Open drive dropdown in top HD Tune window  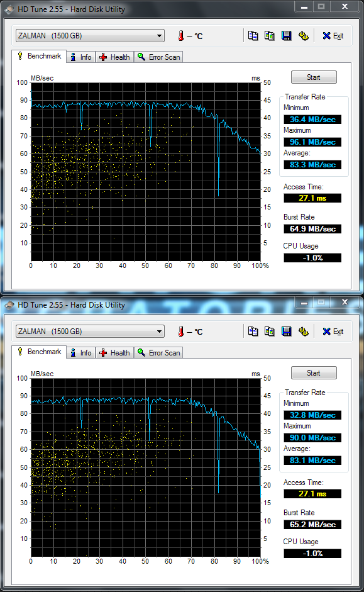point(90,36)
